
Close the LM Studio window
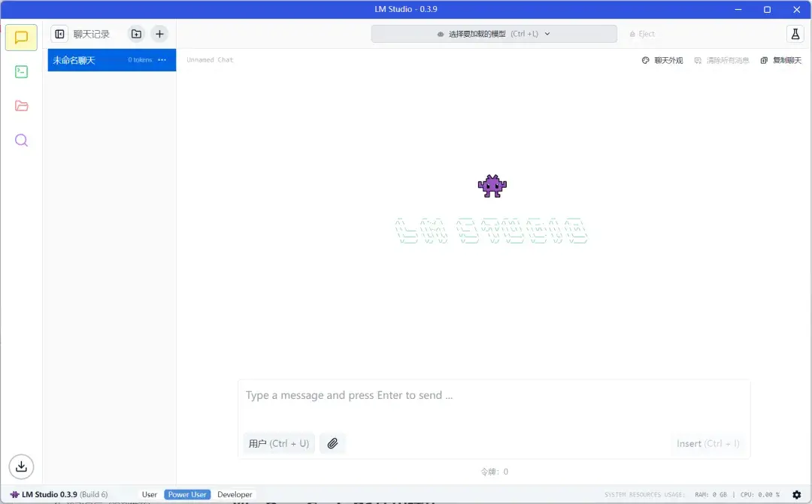(x=796, y=9)
